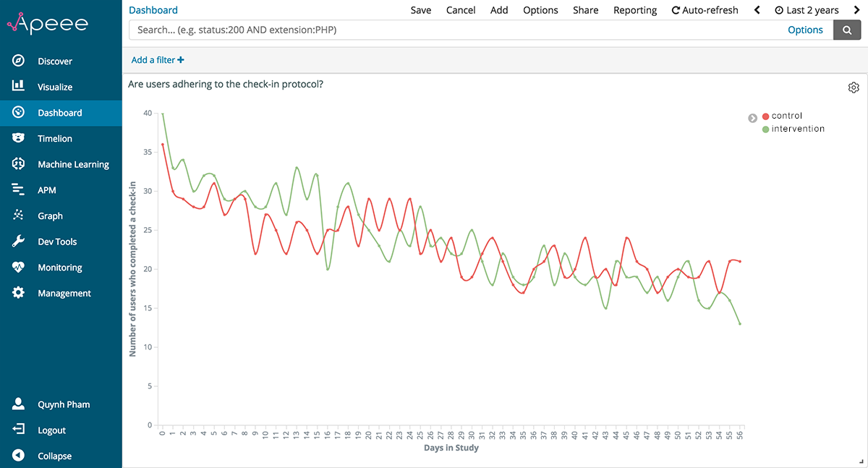Click the magnifier search button
Image resolution: width=868 pixels, height=468 pixels.
click(846, 30)
